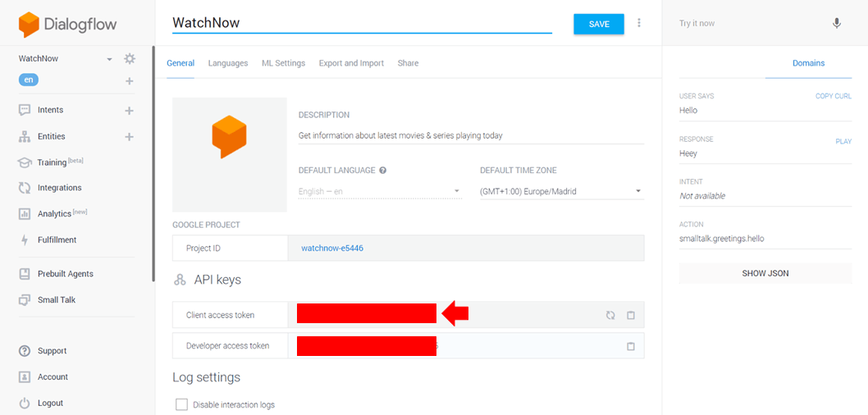This screenshot has height=415, width=868.
Task: Switch to the ML Settings tab
Action: pyautogui.click(x=283, y=63)
